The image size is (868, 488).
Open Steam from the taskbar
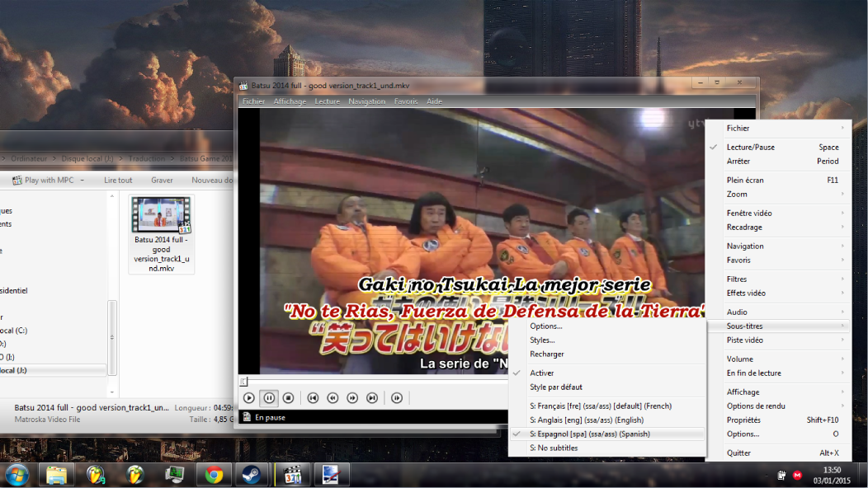click(x=252, y=475)
